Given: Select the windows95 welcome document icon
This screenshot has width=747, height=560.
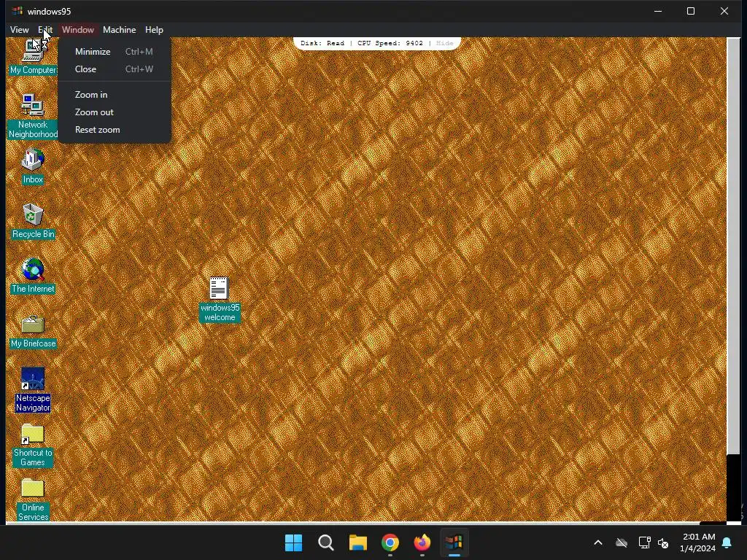Looking at the screenshot, I should [x=220, y=298].
